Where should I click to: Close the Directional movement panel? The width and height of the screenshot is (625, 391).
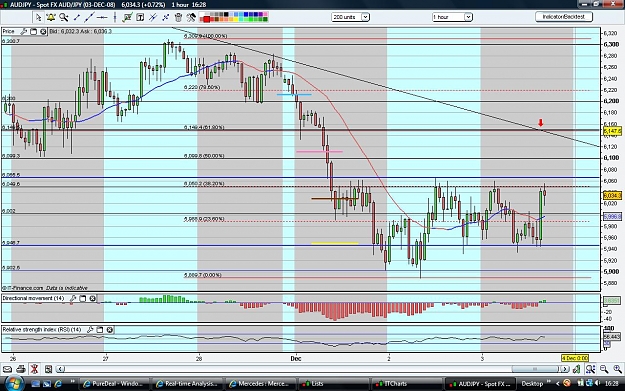92,298
